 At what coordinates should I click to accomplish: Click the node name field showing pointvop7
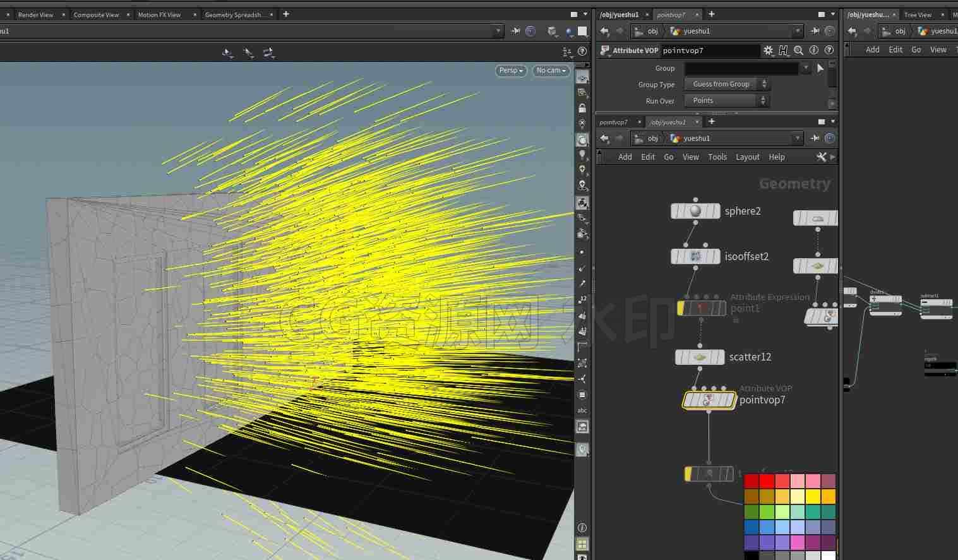click(710, 51)
